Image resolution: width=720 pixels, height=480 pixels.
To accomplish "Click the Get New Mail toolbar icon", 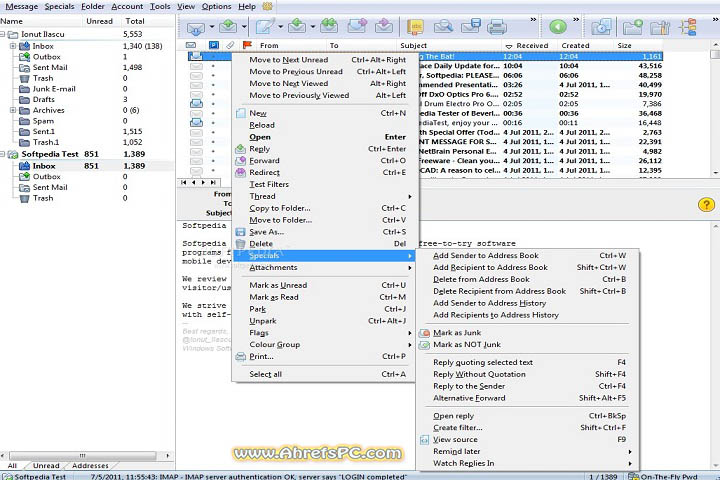I will [196, 28].
